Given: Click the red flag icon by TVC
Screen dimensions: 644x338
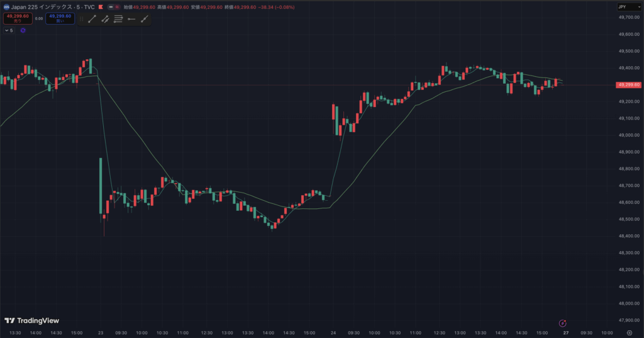Looking at the screenshot, I should point(101,7).
